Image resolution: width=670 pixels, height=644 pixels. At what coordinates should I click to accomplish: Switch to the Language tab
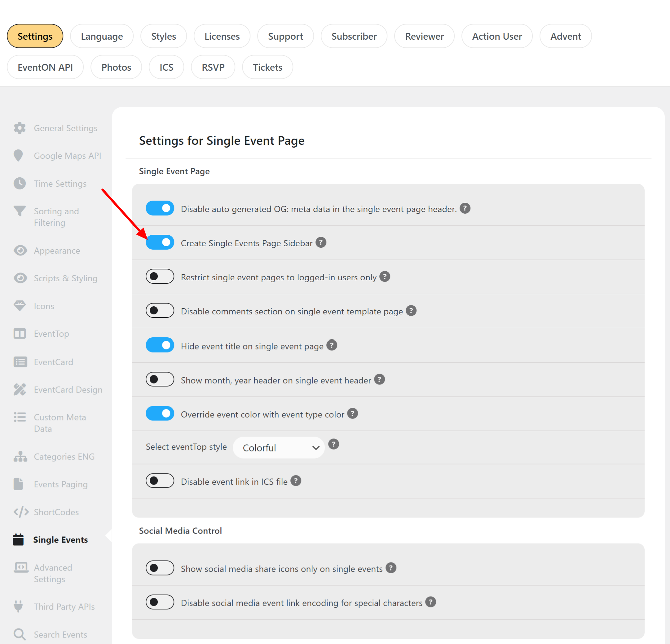click(102, 36)
